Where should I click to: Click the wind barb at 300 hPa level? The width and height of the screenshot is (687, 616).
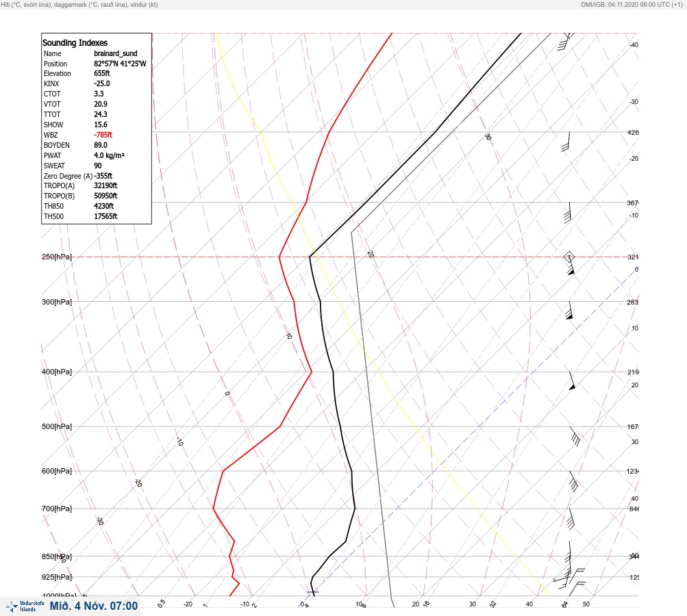point(569,311)
